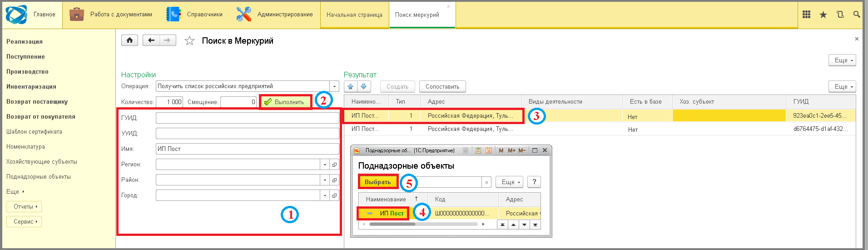The height and width of the screenshot is (250, 868).
Task: Switch to the Начальная страница tab
Action: (x=354, y=15)
